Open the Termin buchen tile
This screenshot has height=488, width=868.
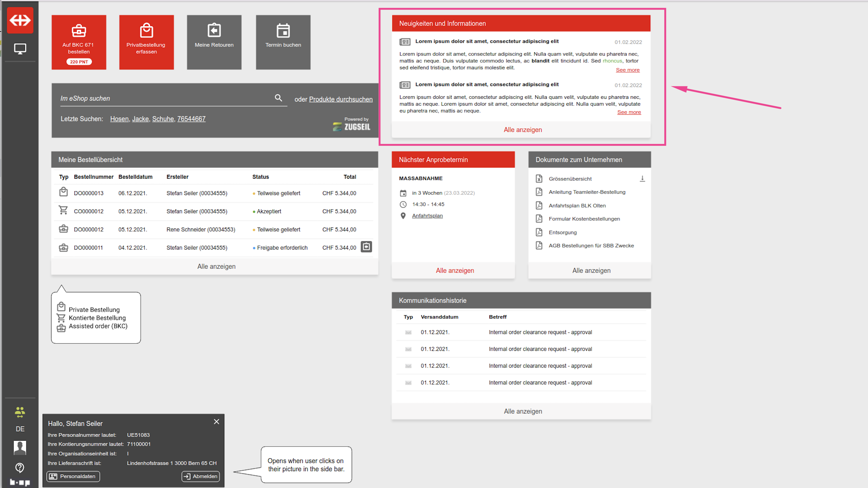tap(283, 42)
